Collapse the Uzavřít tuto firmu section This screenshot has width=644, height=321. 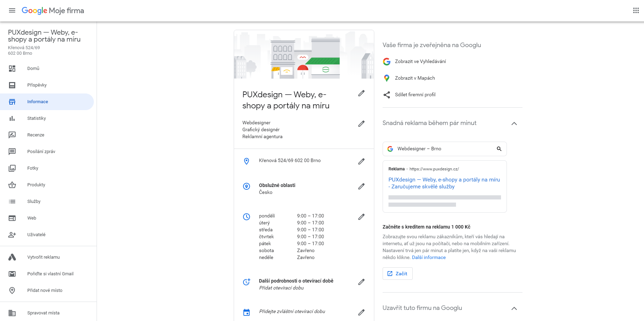click(514, 309)
